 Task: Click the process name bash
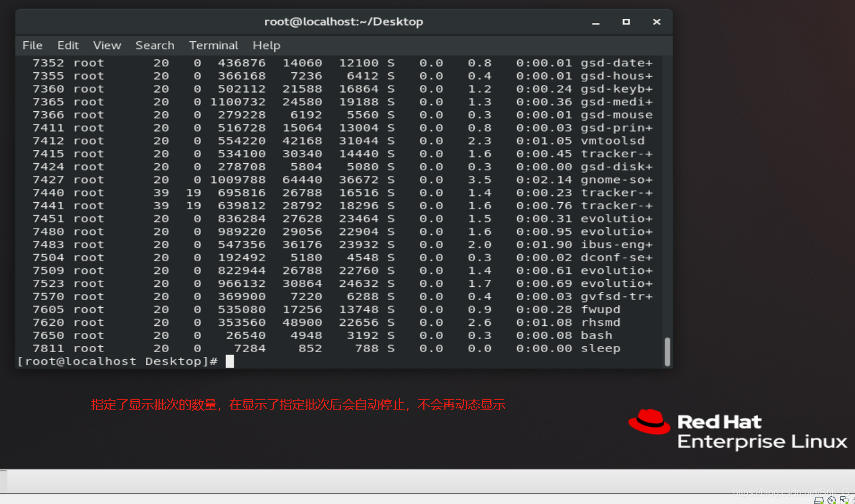coord(596,335)
